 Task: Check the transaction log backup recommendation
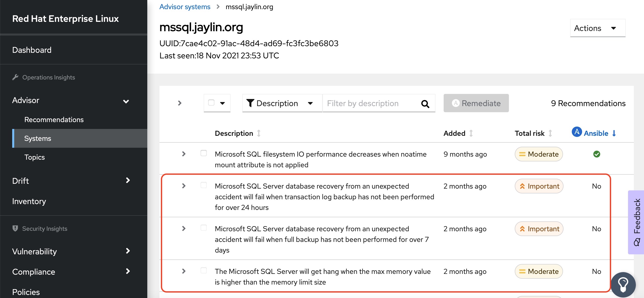[x=204, y=185]
